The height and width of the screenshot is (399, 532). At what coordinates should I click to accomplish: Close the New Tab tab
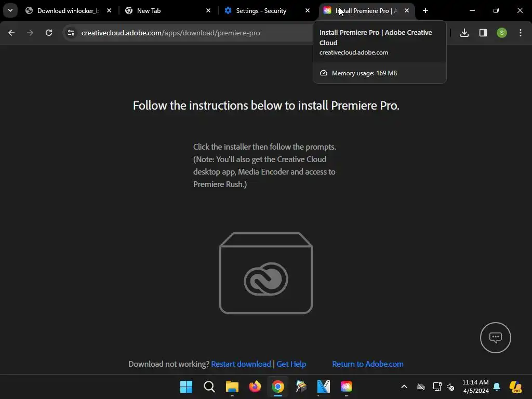208,10
